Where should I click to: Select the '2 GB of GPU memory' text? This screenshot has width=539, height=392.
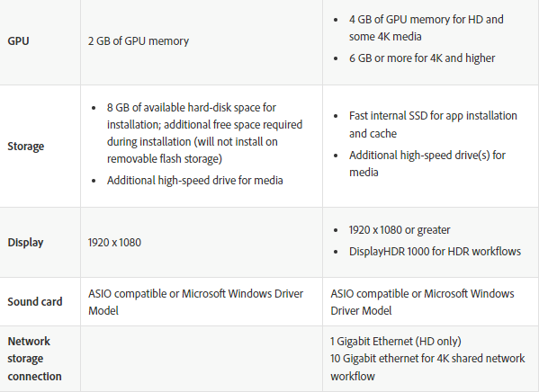(139, 40)
